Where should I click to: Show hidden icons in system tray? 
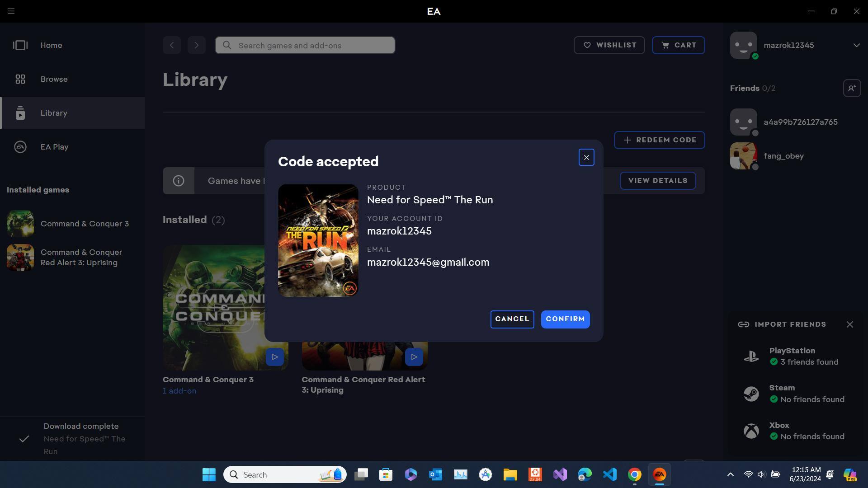click(730, 474)
